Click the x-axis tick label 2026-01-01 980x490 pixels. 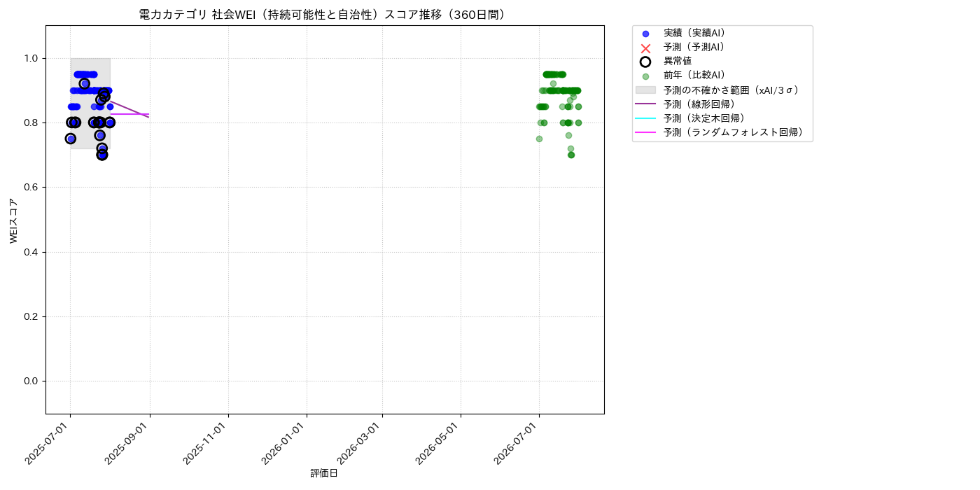(285, 443)
